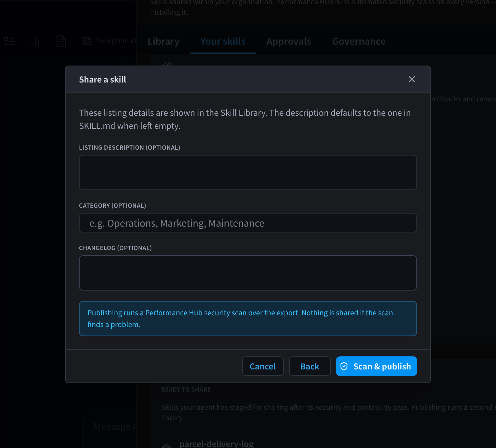Select the Reception workspace label
The height and width of the screenshot is (448, 496).
point(116,41)
